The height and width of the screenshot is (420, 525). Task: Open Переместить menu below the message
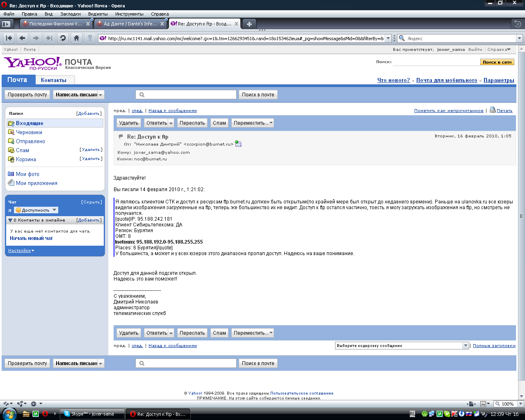point(252,333)
